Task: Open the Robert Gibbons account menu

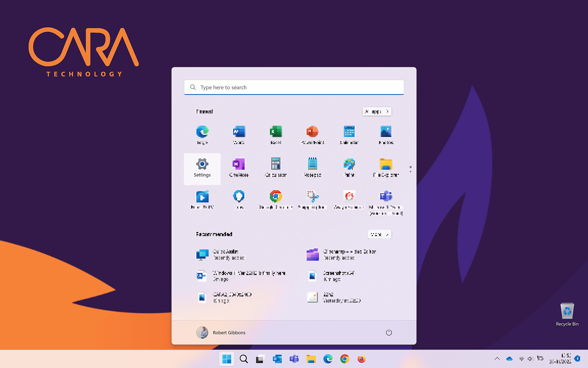Action: [221, 333]
